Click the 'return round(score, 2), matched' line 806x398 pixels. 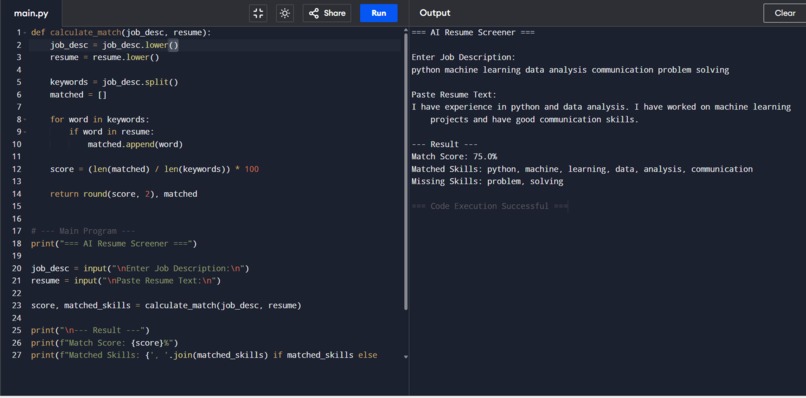(123, 194)
